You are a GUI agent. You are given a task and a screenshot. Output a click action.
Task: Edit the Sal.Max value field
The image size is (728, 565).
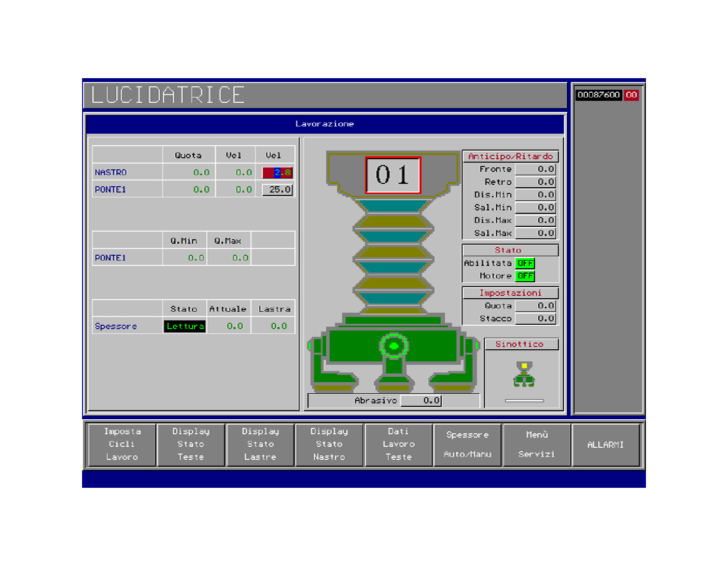tap(536, 233)
